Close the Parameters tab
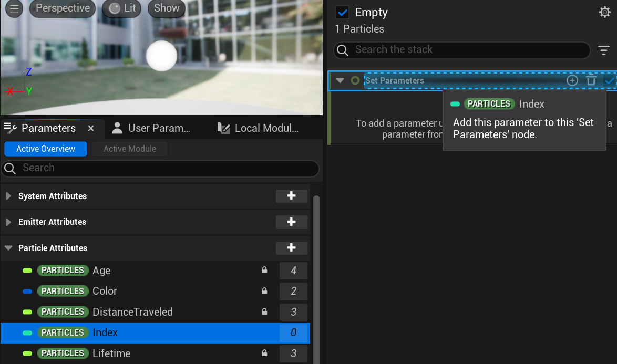 [x=91, y=128]
